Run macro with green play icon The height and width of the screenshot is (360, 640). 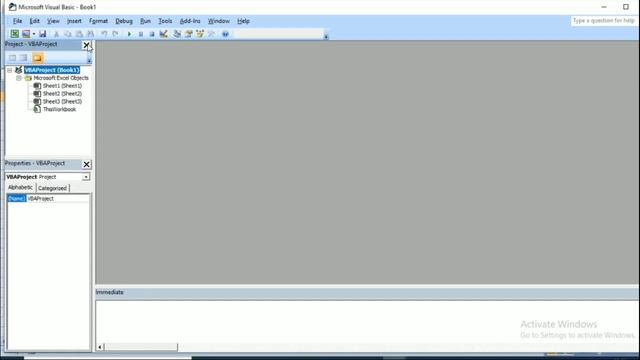(129, 34)
